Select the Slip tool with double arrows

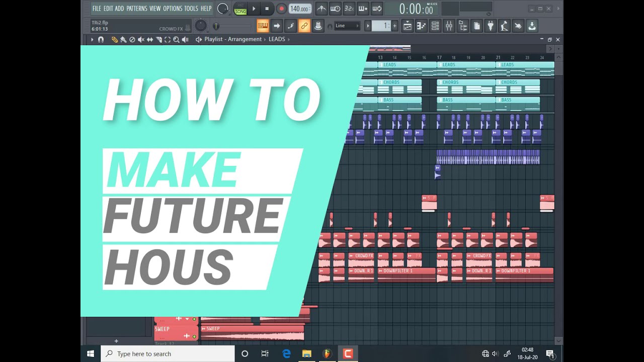pos(150,39)
